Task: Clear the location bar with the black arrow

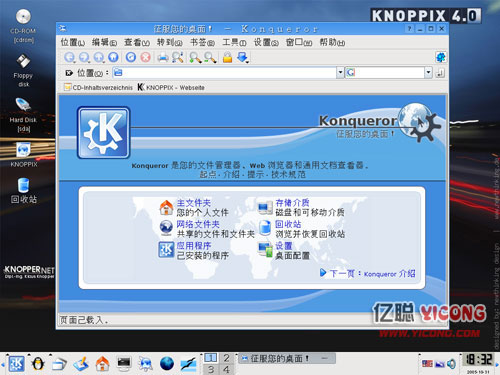Action: [69, 73]
